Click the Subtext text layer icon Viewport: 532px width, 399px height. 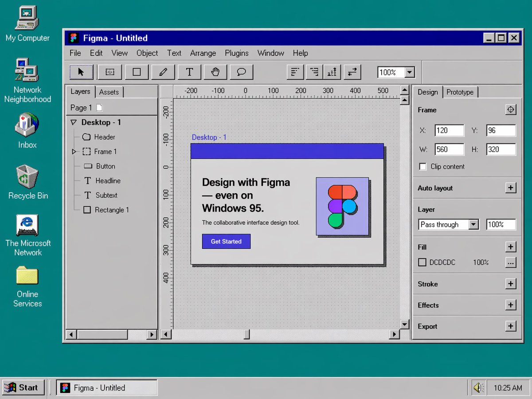click(87, 195)
